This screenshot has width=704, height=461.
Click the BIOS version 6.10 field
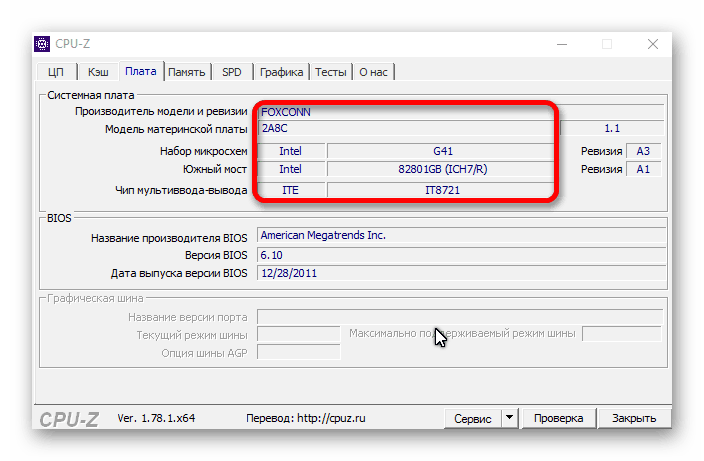click(461, 255)
